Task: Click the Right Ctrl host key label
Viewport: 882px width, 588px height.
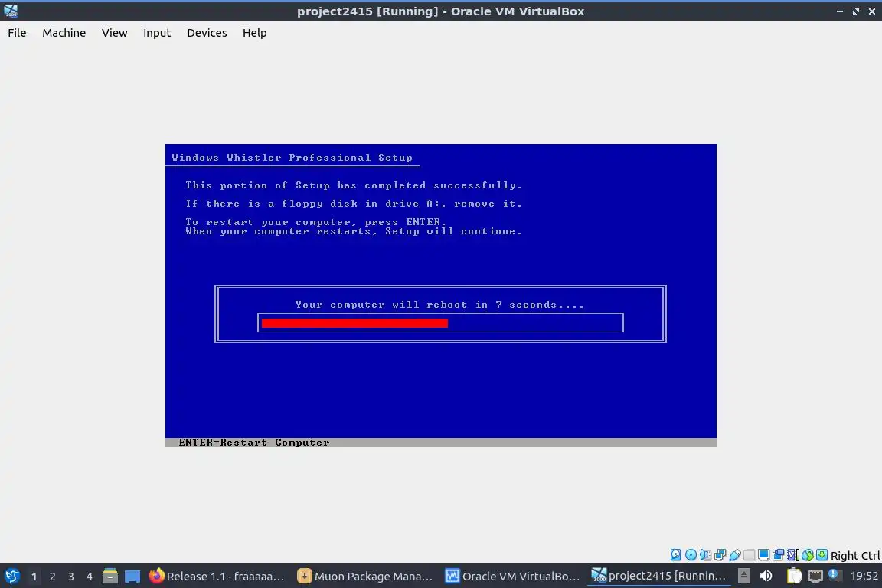Action: pyautogui.click(x=855, y=555)
